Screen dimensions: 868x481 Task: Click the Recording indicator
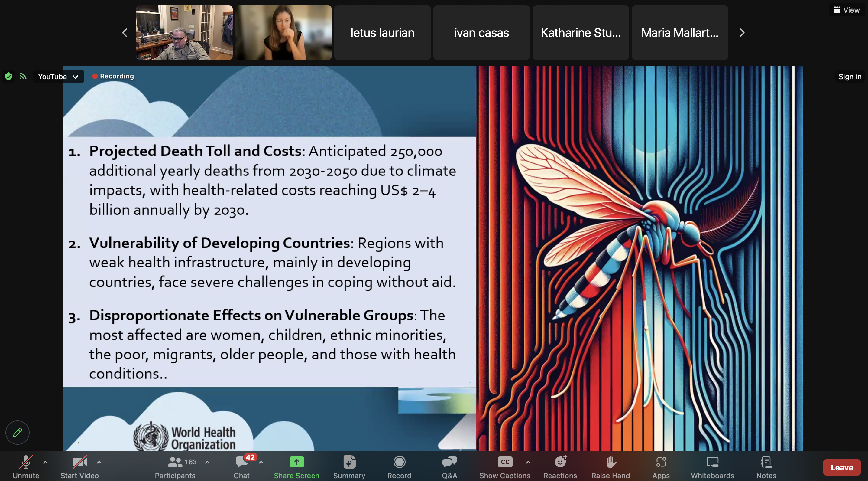113,76
